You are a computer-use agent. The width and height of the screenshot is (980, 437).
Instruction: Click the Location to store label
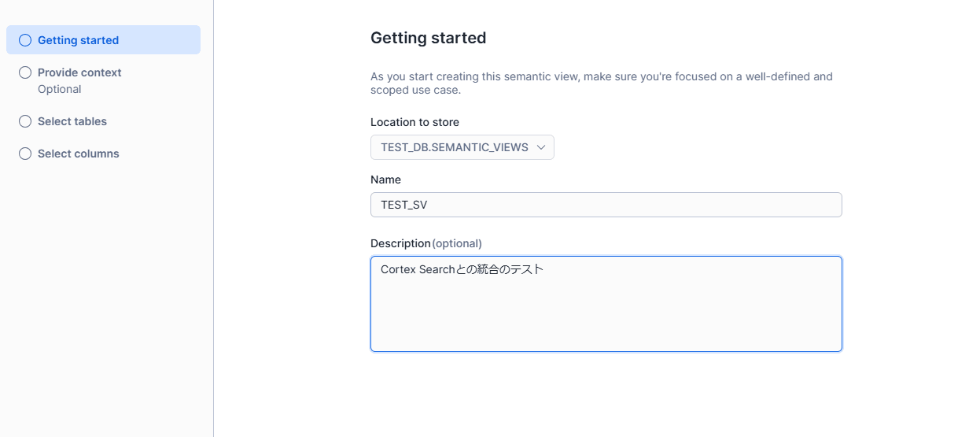[414, 122]
